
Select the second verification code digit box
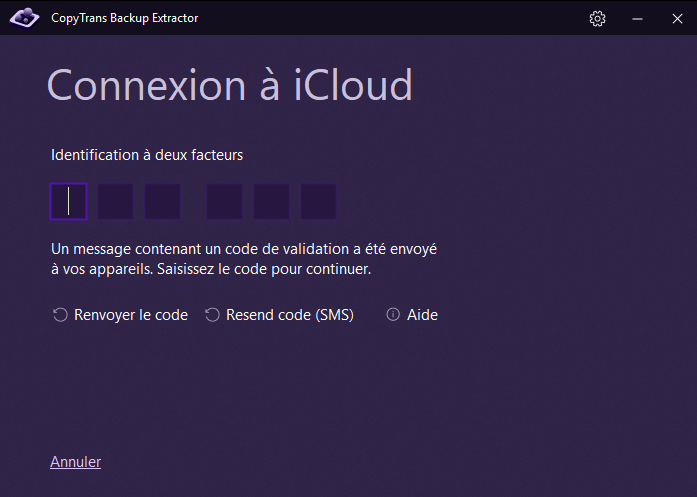[116, 201]
